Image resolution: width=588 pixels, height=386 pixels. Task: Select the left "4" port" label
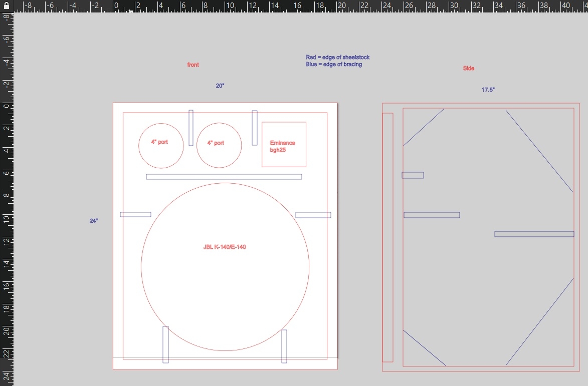point(160,142)
